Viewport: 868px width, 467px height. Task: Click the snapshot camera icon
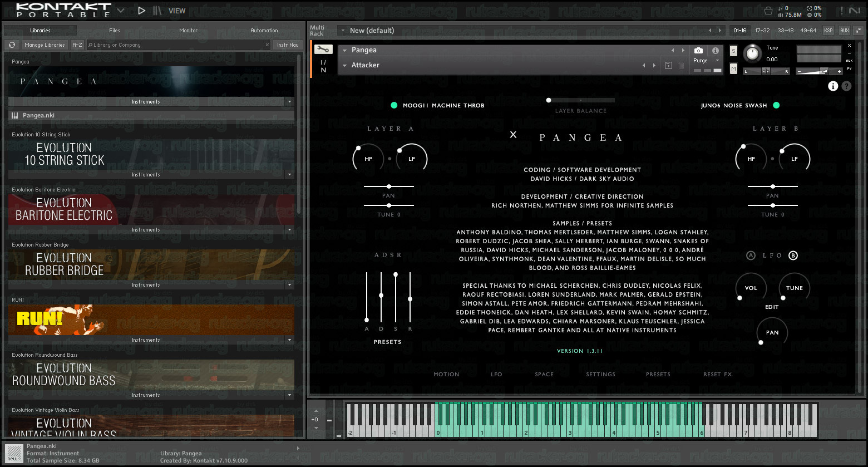pyautogui.click(x=699, y=51)
